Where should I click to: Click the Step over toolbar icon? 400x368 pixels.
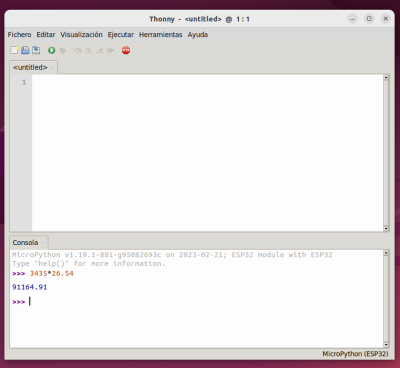(78, 51)
